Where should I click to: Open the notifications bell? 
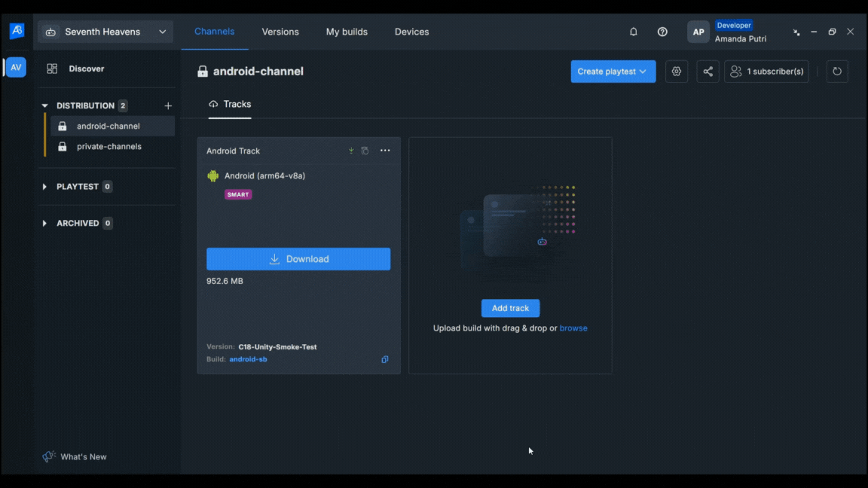tap(633, 32)
